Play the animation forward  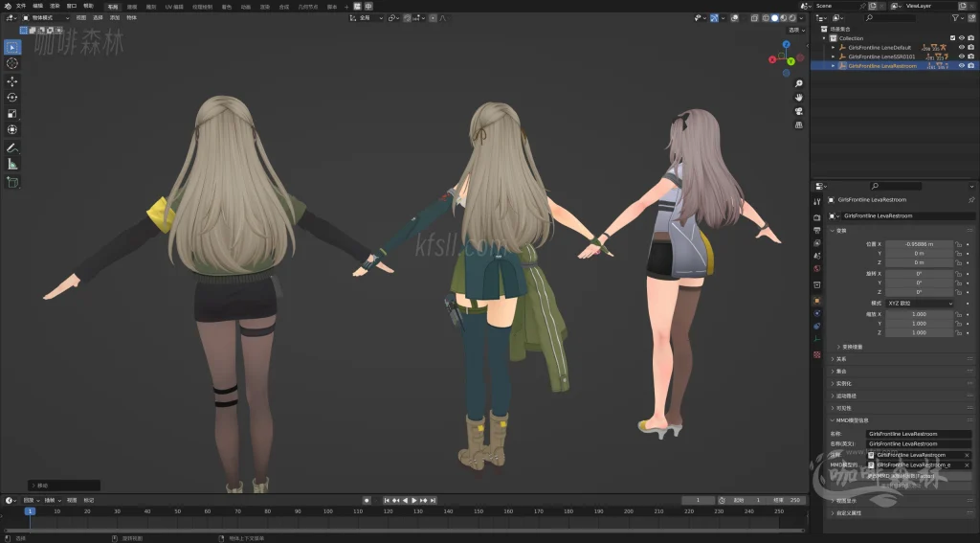pyautogui.click(x=413, y=501)
